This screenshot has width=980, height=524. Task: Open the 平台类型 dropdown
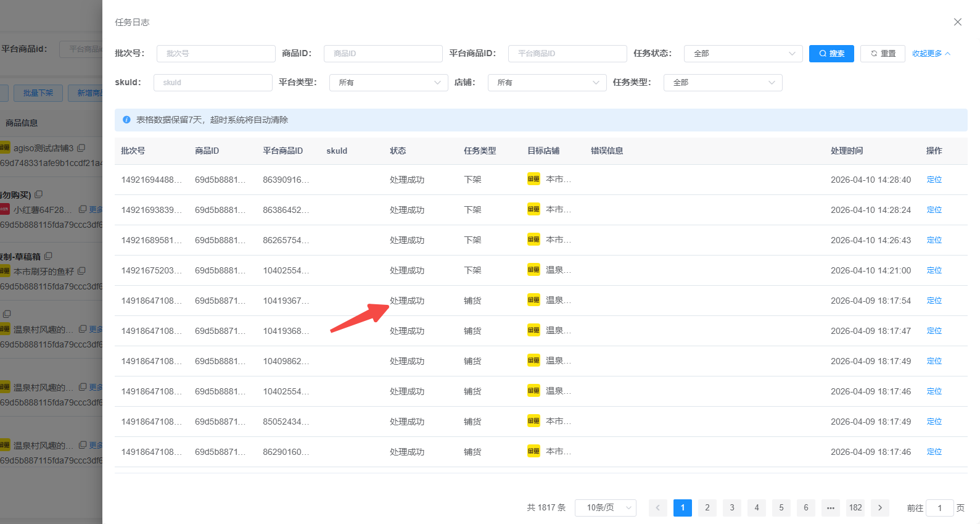coord(388,83)
